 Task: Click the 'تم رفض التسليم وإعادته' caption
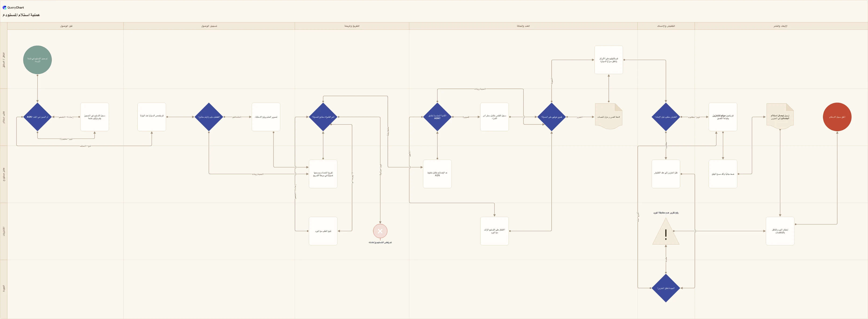click(x=380, y=242)
